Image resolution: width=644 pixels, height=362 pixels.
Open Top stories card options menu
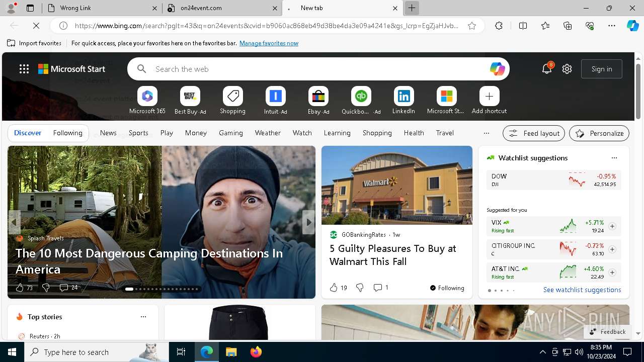[143, 317]
